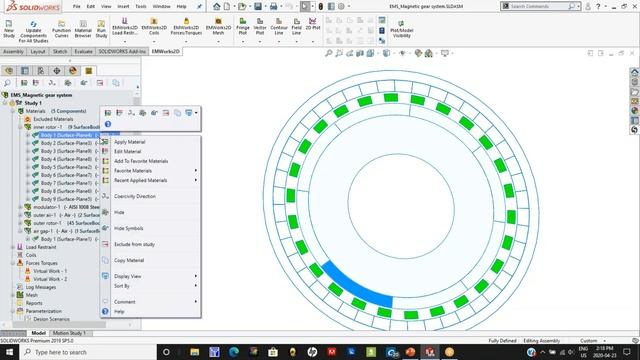
Task: Switch to SOLIDWORKS Add-Ins tab
Action: coord(122,52)
